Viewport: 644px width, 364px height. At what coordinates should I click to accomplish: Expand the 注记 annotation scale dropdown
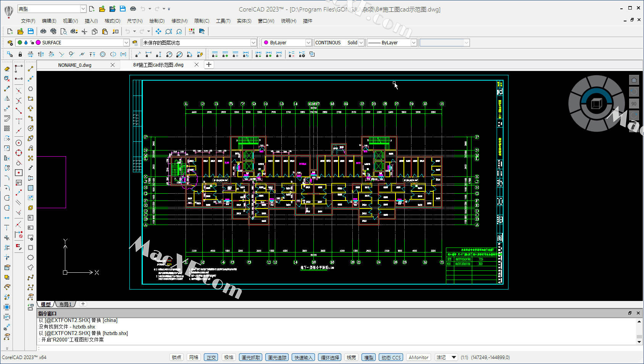(x=454, y=358)
